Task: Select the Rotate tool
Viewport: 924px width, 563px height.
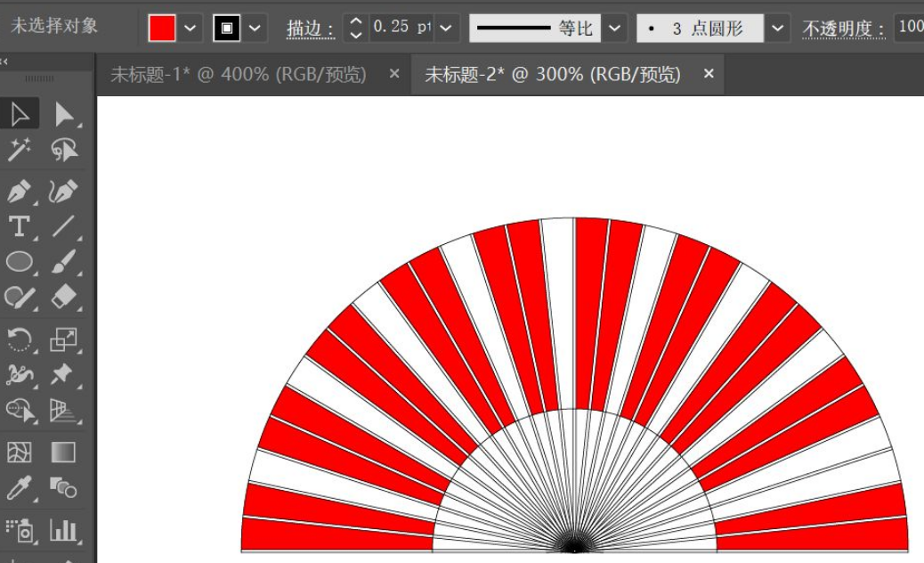Action: click(21, 339)
